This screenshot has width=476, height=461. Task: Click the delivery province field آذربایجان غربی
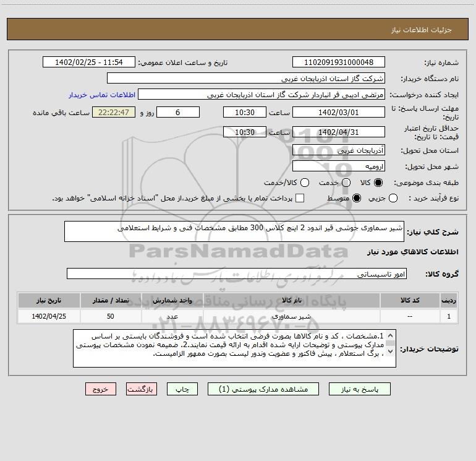(x=339, y=150)
